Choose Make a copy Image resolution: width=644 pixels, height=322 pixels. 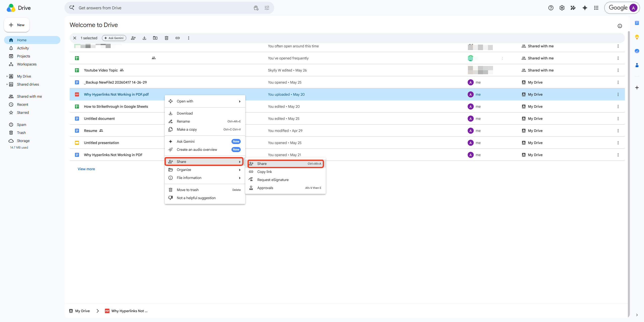click(x=205, y=129)
